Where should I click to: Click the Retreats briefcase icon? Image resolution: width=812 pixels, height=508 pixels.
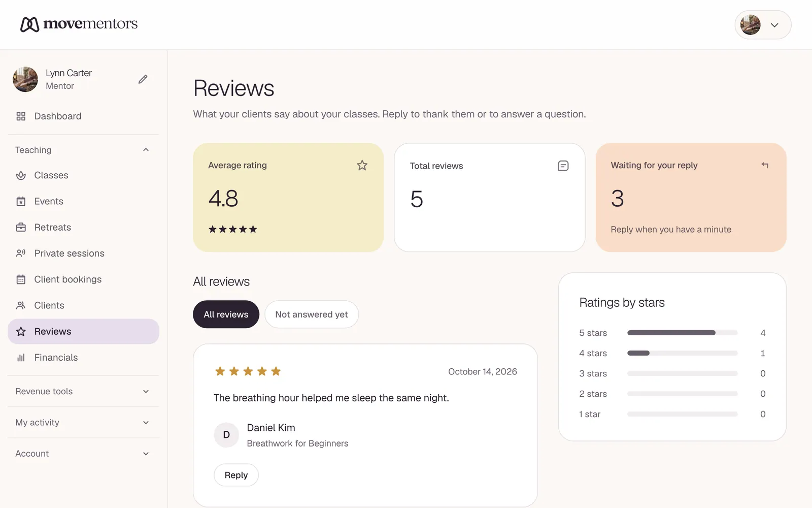click(21, 228)
